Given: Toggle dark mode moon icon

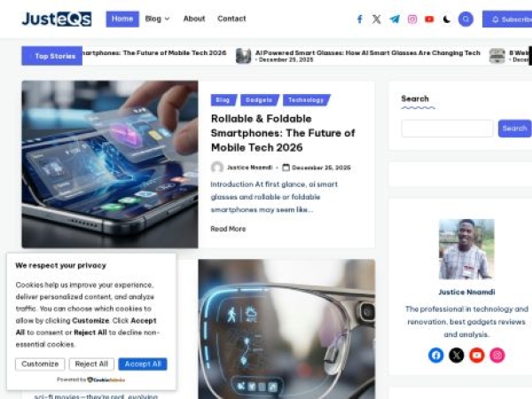Looking at the screenshot, I should 447,20.
